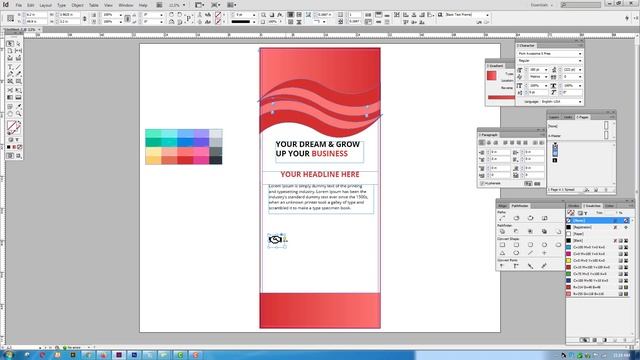This screenshot has width=640, height=360.
Task: Select the Selection tool in toolbox
Action: click(10, 43)
